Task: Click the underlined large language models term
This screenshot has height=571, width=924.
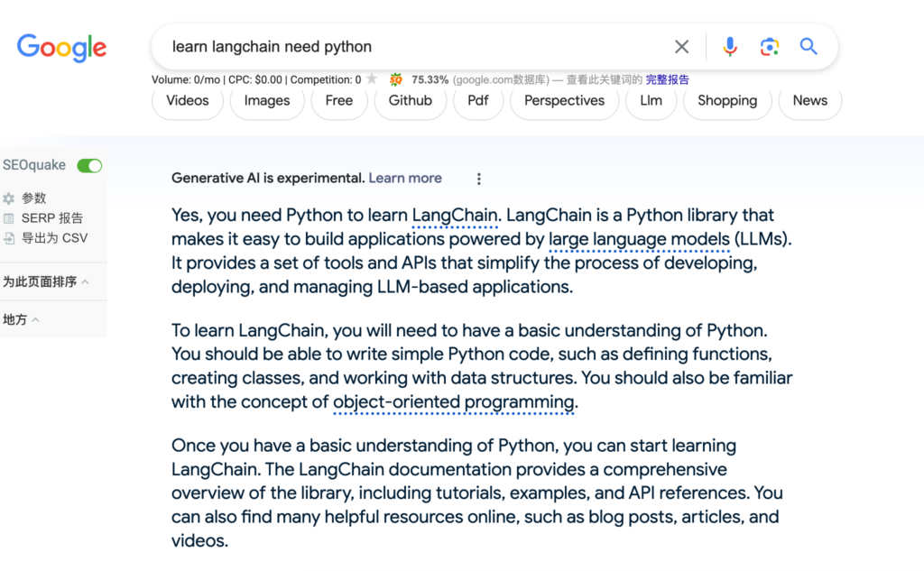Action: pos(640,239)
